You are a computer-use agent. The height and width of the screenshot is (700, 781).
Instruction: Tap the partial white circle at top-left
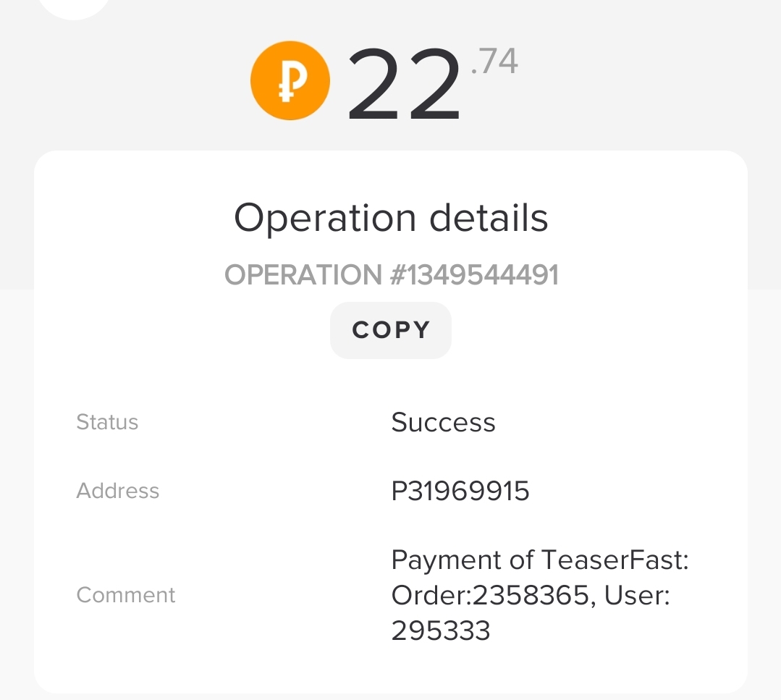(x=75, y=7)
